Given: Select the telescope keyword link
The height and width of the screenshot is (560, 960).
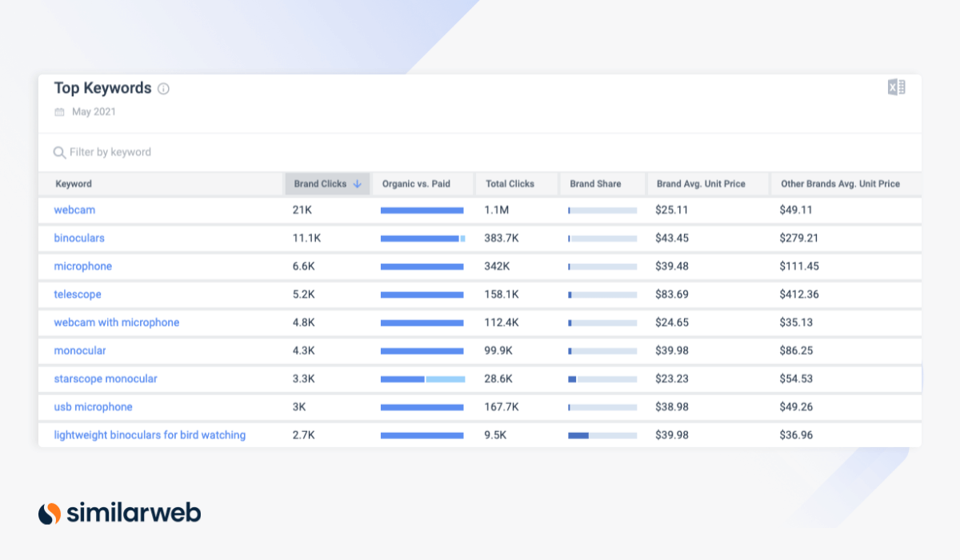Looking at the screenshot, I should 78,294.
